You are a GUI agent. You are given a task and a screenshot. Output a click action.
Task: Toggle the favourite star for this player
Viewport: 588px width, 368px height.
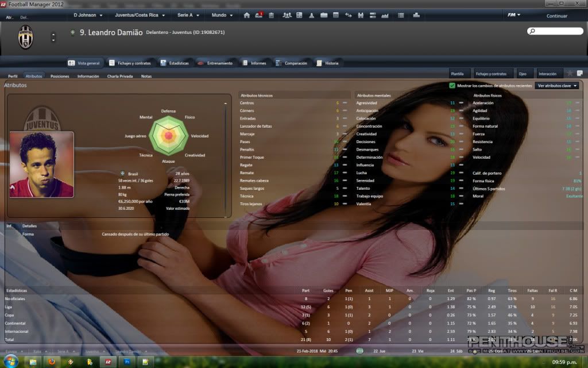pyautogui.click(x=570, y=73)
